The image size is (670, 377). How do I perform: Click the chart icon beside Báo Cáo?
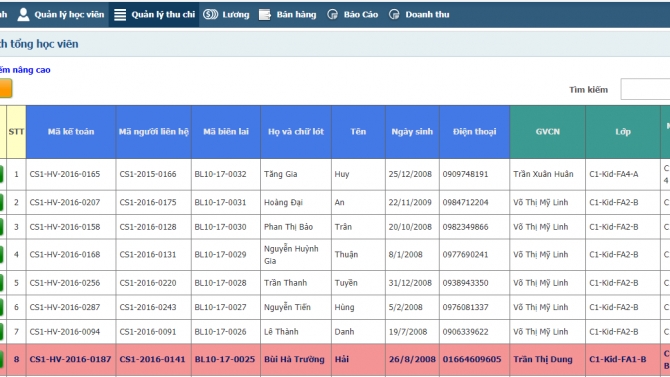[x=332, y=15]
